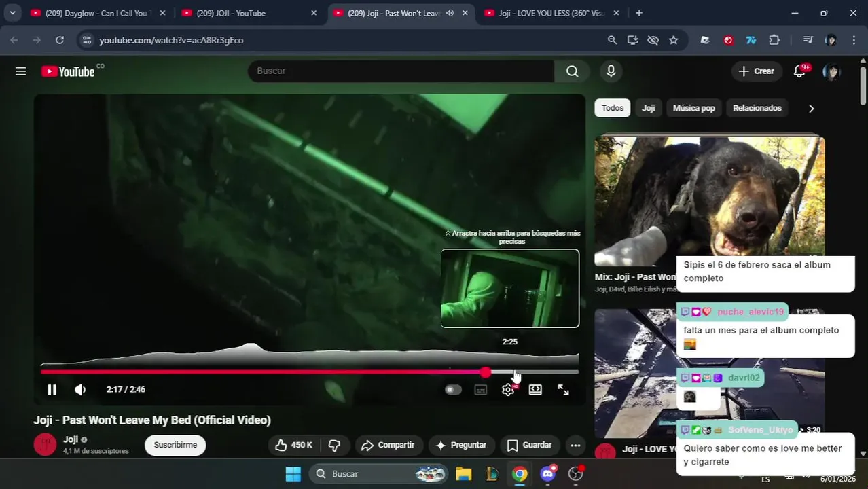Open a new browser tab
Screen dimensions: 868x489
pyautogui.click(x=639, y=13)
